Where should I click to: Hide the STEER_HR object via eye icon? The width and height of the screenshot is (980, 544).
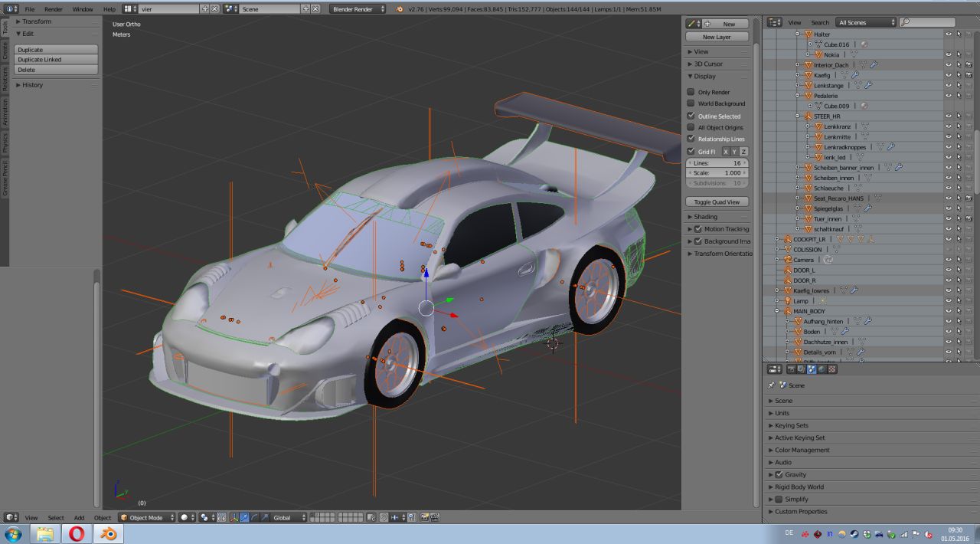[x=949, y=116]
